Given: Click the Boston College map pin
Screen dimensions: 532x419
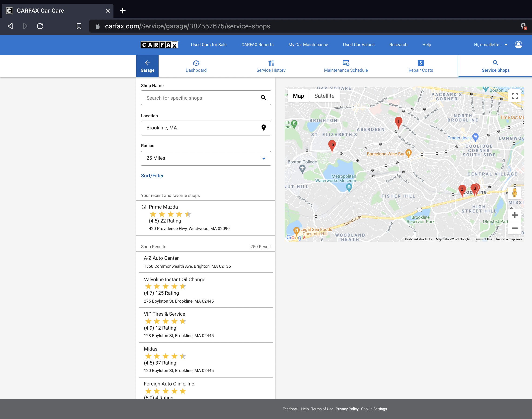Looking at the screenshot, I should pos(303,169).
